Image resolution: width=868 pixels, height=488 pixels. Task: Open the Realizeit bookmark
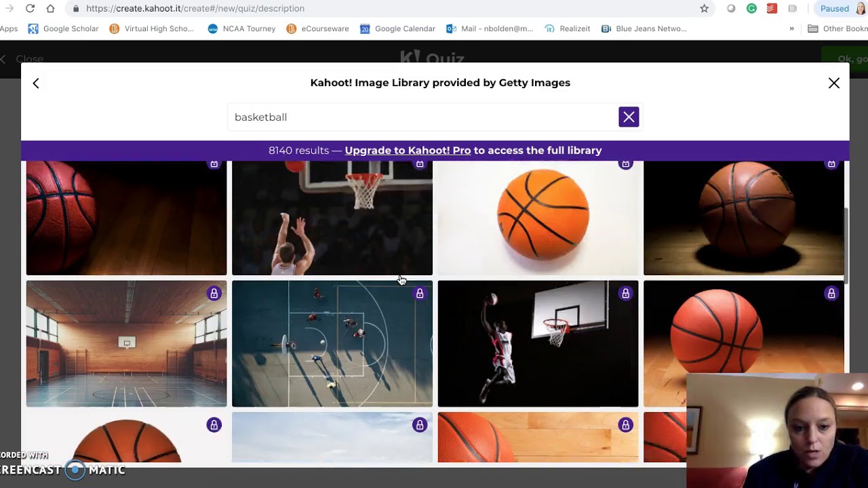[x=567, y=28]
